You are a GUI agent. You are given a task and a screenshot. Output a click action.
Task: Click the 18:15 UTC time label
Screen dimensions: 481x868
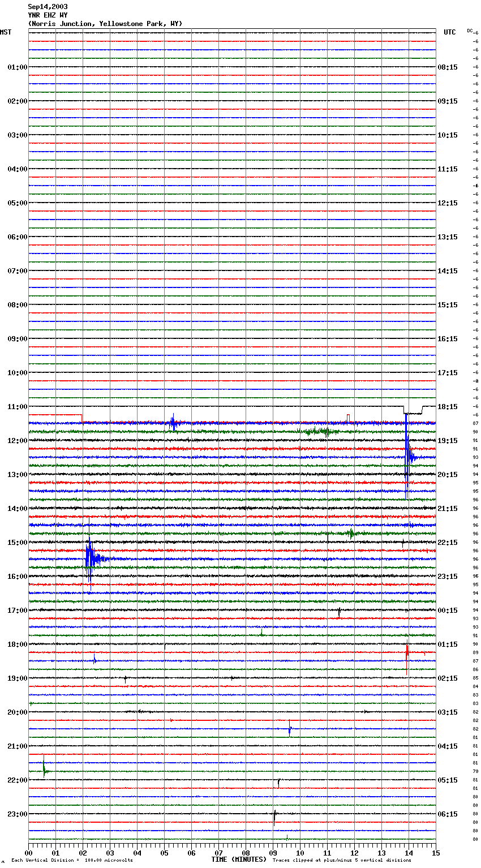point(448,407)
